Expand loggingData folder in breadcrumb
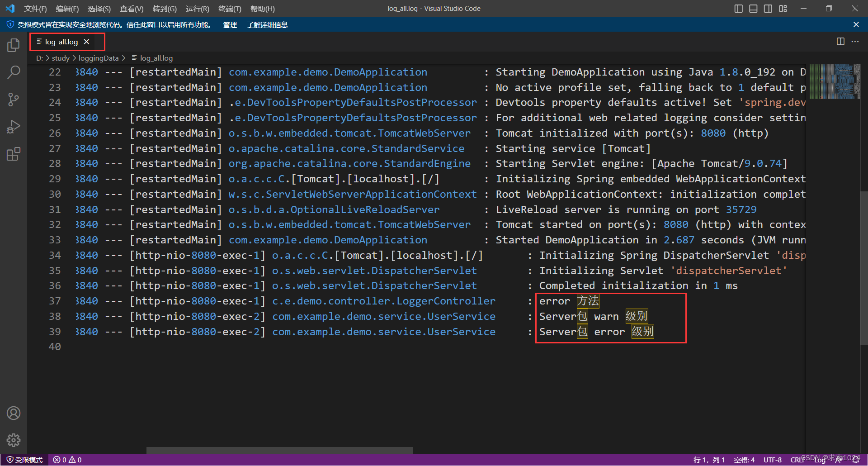The image size is (868, 466). coord(99,58)
